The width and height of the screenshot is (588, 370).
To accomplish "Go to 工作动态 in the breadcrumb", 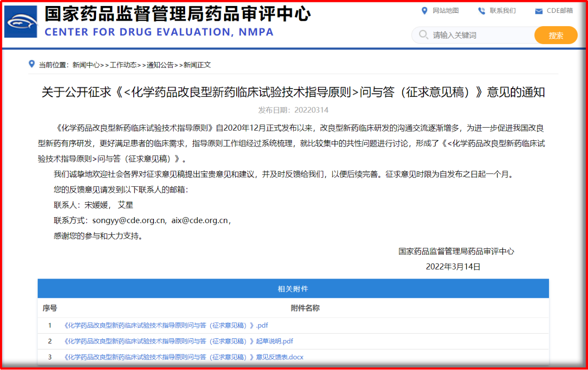I will pyautogui.click(x=123, y=65).
